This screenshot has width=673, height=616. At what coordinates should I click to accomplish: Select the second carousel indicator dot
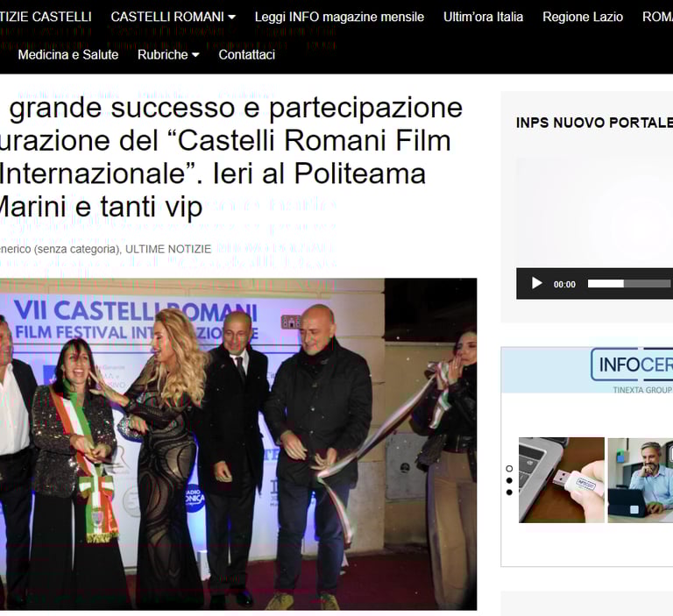pos(509,480)
